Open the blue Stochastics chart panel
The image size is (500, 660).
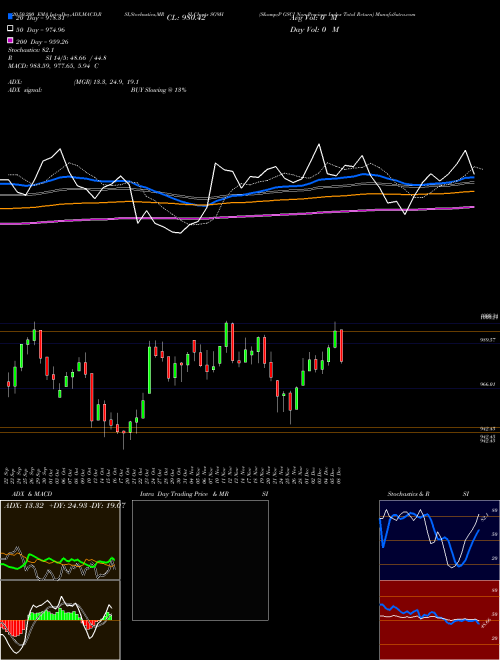439,540
